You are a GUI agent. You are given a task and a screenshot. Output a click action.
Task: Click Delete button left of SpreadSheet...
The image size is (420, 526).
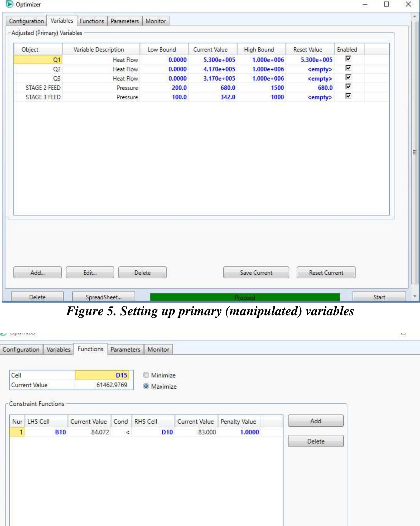[x=37, y=297]
